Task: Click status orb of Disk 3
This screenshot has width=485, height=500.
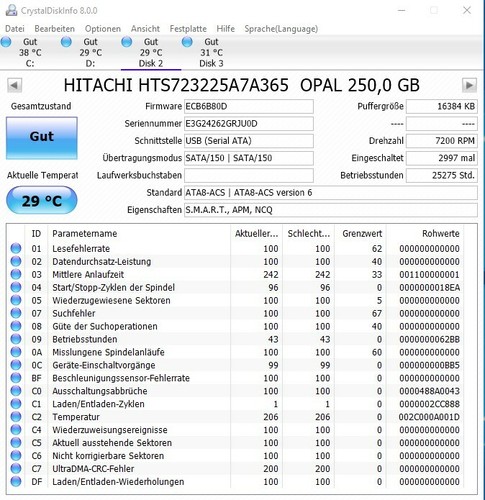Action: (187, 42)
